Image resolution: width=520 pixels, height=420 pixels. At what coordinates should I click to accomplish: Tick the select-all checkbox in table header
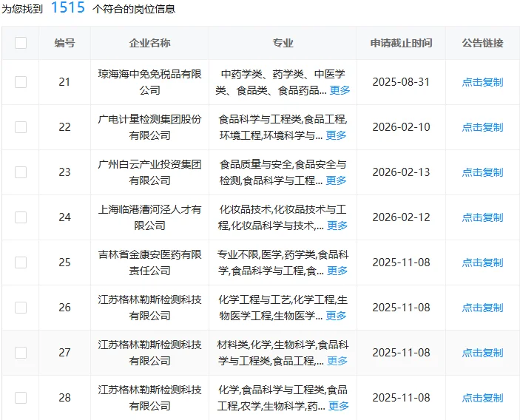(x=21, y=43)
